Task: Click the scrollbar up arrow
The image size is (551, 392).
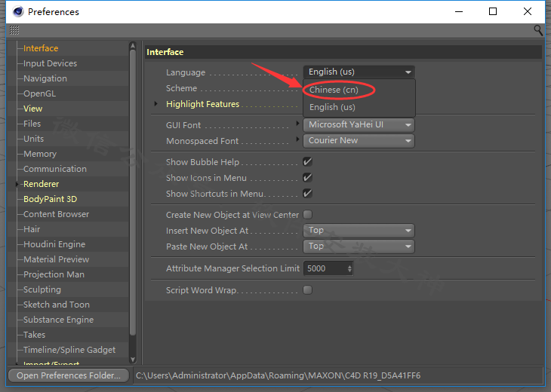Action: [x=133, y=46]
